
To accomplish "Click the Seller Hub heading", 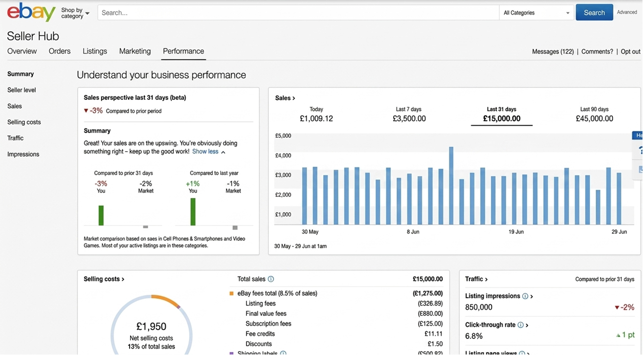I will tap(33, 36).
